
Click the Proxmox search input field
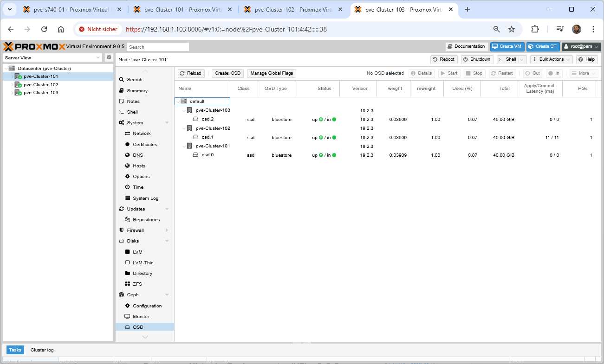158,47
